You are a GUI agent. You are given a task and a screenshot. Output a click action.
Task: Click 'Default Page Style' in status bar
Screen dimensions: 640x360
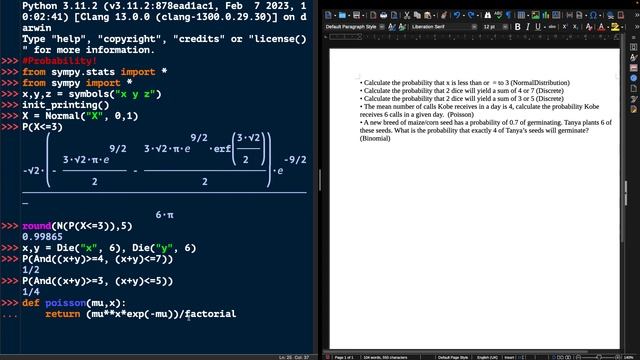tap(453, 357)
